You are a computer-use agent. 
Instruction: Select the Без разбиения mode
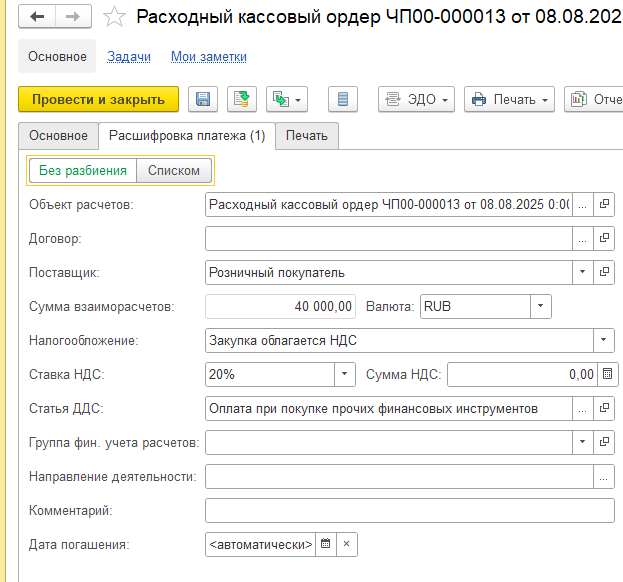pos(83,170)
